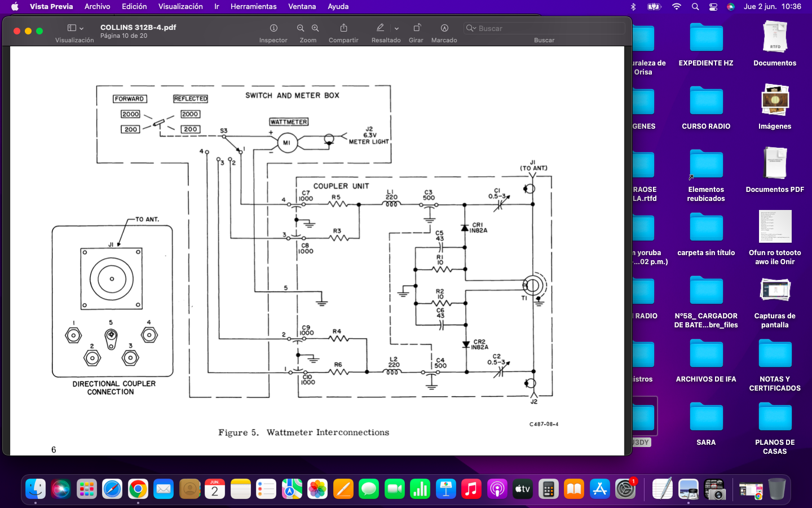Open Books from the Dock

point(574,489)
